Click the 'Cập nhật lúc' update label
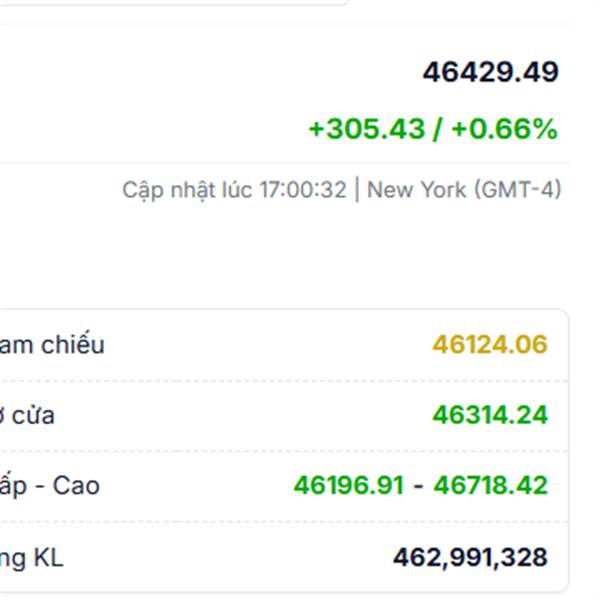The width and height of the screenshot is (600, 600). [185, 189]
